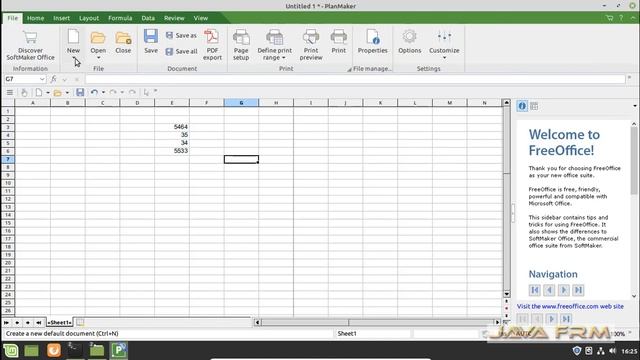Click row 7 header

[x=8, y=159]
